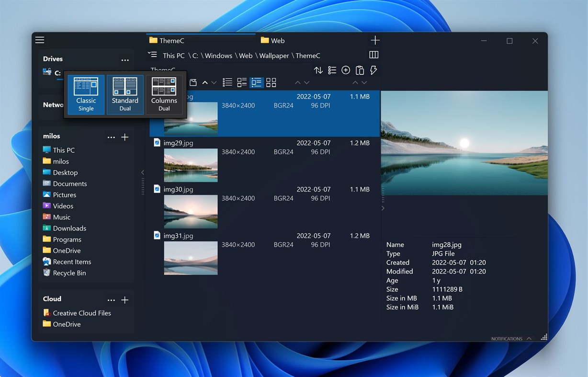
Task: Navigate to Wallpaper in the breadcrumb path
Action: [274, 56]
